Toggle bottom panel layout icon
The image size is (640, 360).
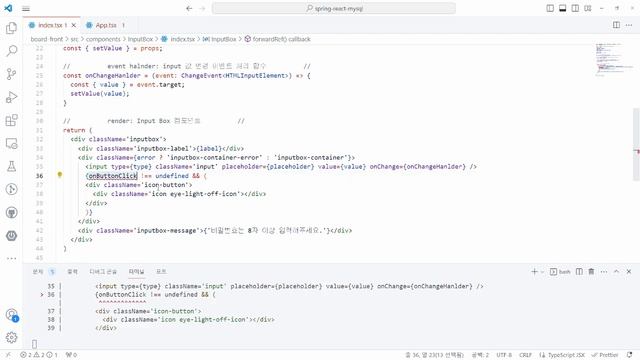(x=562, y=8)
